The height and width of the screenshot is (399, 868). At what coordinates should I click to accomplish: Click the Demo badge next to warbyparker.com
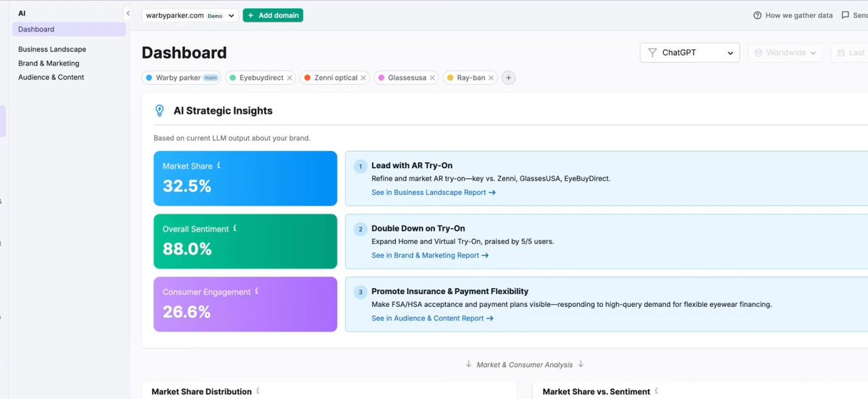pyautogui.click(x=215, y=16)
